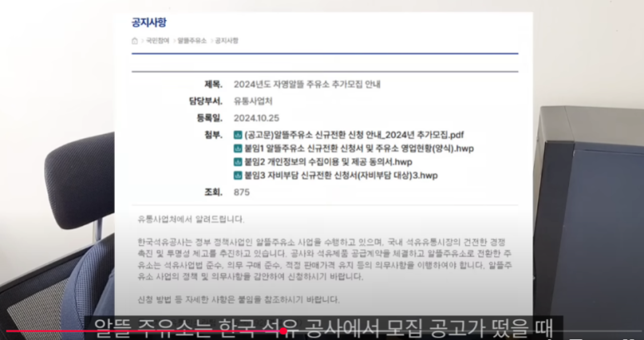644x340 pixels.
Task: Click the 공지사항 page heading
Action: [x=148, y=22]
